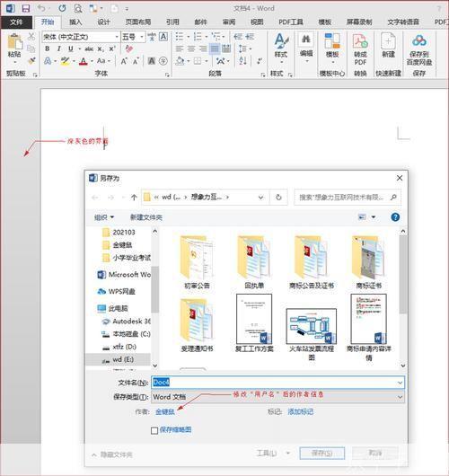Open the Organize (组织) menu
449x476 pixels.
[104, 217]
